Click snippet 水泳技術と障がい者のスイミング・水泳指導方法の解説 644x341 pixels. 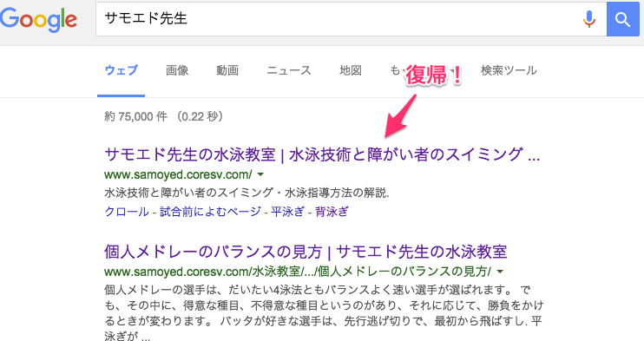[x=246, y=193]
